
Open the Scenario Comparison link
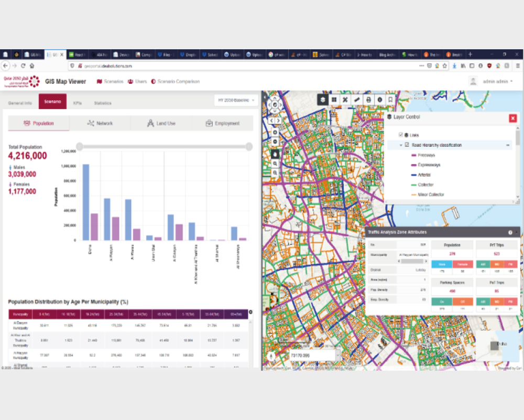click(x=176, y=81)
